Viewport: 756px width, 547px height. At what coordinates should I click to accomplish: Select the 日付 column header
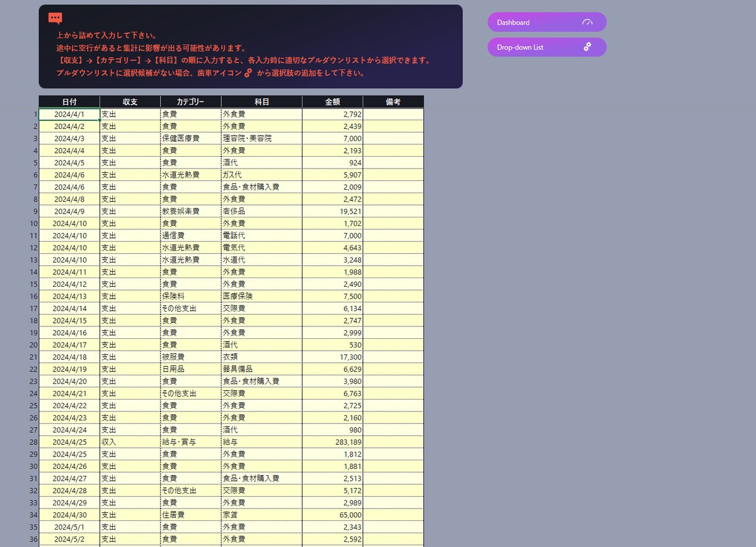pyautogui.click(x=69, y=102)
